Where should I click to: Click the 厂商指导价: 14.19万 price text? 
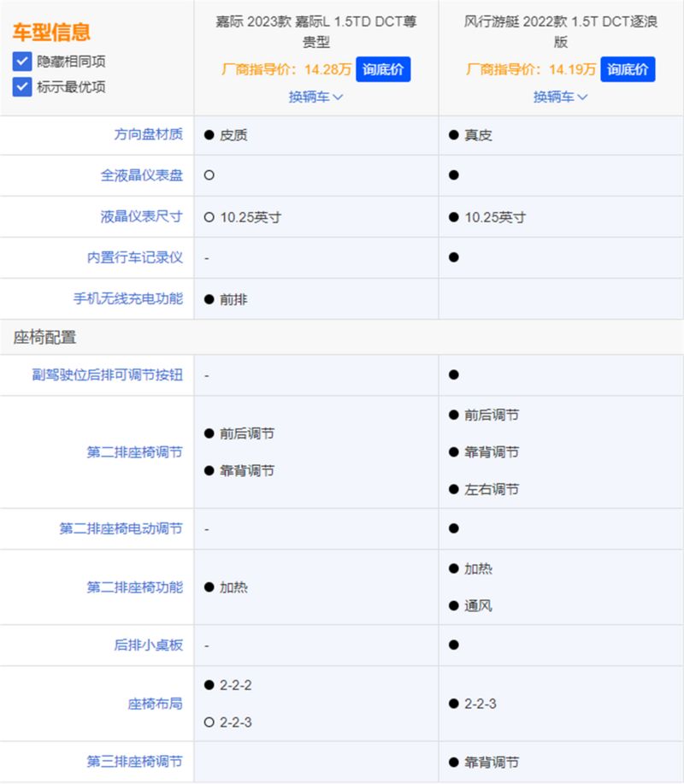tap(531, 69)
